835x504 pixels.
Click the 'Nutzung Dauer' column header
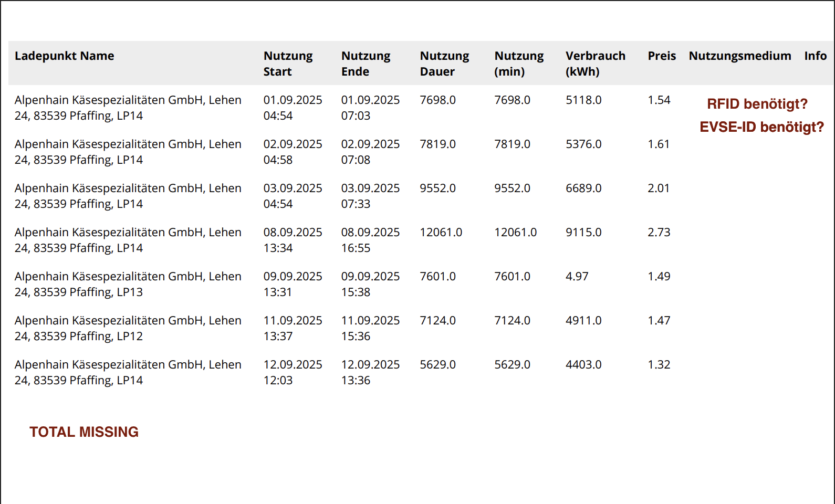[x=444, y=64]
